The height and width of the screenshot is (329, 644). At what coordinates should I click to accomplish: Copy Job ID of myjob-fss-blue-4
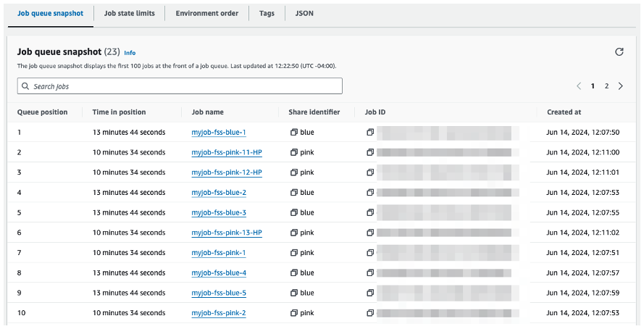pos(370,272)
